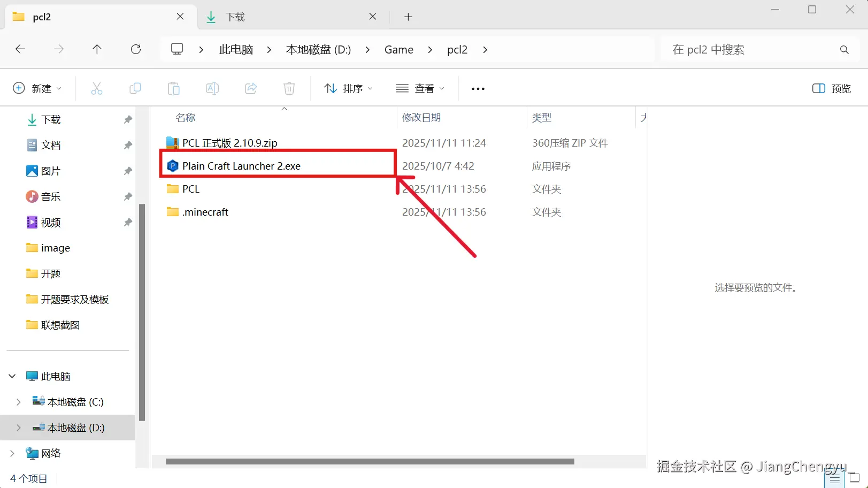Navigate to 此电脑 in address bar
Image resolution: width=868 pixels, height=488 pixels.
[x=236, y=50]
